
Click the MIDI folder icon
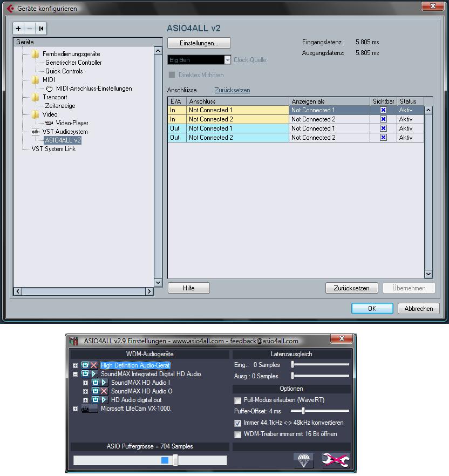coord(35,80)
